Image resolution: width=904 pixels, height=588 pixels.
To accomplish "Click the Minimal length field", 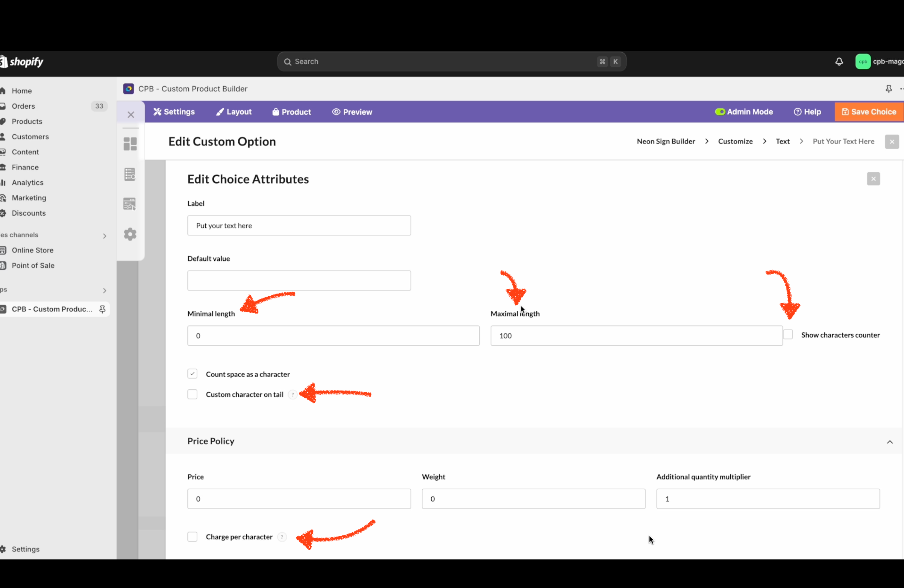I will [x=334, y=336].
